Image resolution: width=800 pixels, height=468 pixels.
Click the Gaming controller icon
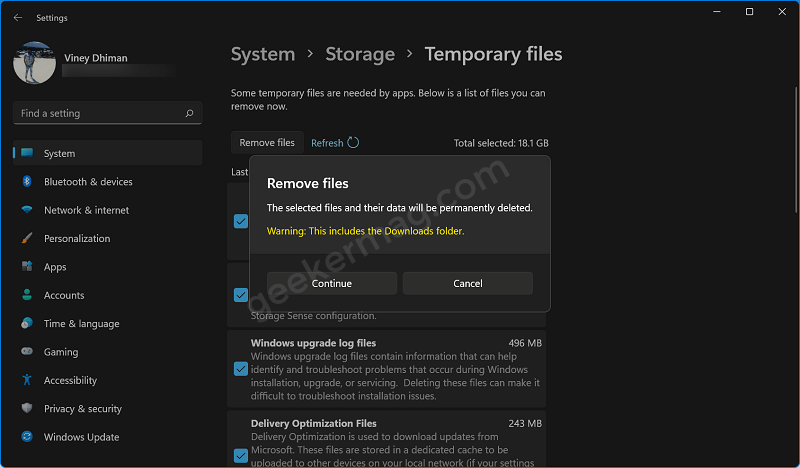click(27, 351)
